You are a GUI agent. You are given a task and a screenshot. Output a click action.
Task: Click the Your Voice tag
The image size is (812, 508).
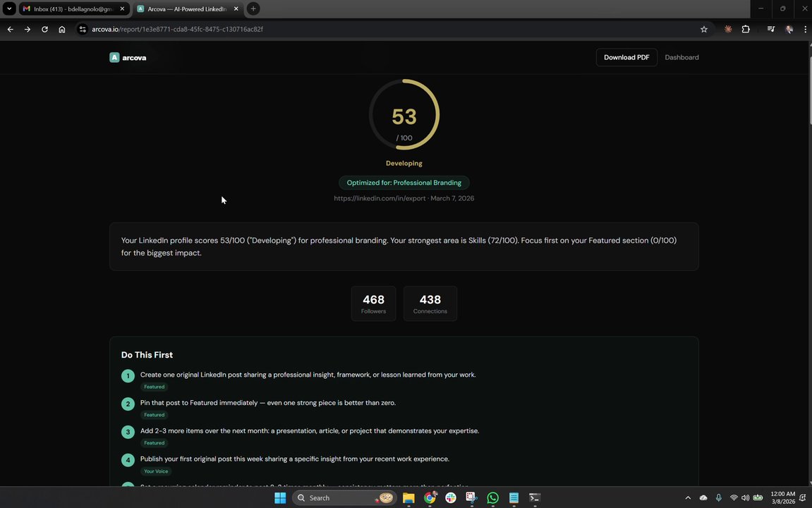click(156, 471)
